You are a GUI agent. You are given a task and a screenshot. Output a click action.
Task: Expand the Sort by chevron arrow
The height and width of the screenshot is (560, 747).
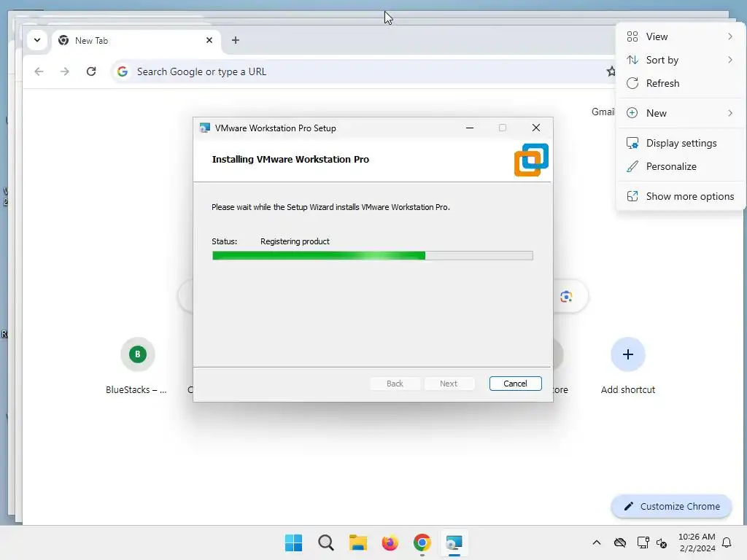tap(730, 60)
